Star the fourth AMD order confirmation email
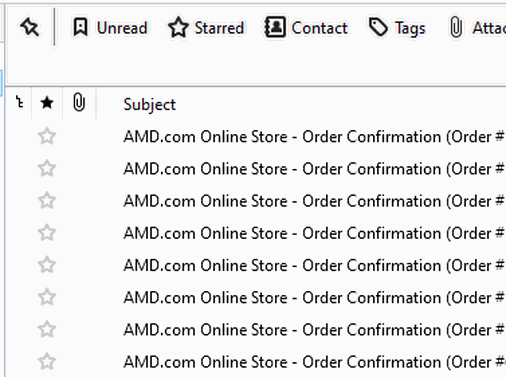This screenshot has height=377, width=506. (x=47, y=233)
